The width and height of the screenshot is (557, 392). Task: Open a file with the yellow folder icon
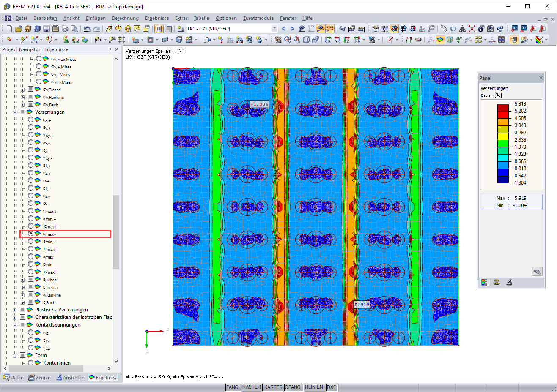coord(18,29)
